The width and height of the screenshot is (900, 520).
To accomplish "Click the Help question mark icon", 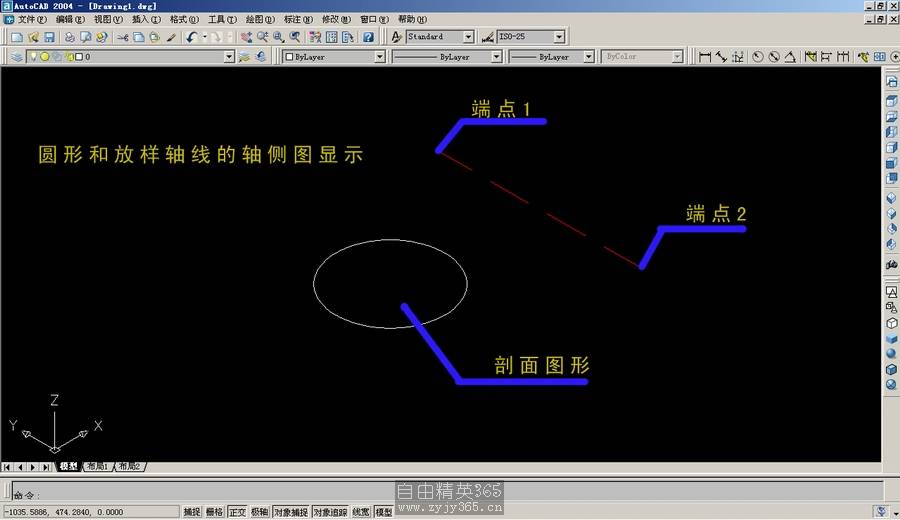I will 368,37.
